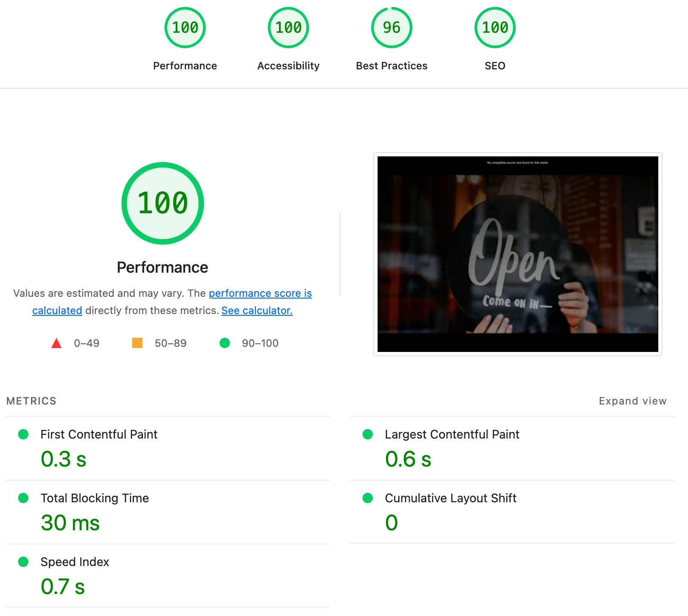The height and width of the screenshot is (616, 688).
Task: Click the SEO score gauge showing 100
Action: (x=495, y=28)
